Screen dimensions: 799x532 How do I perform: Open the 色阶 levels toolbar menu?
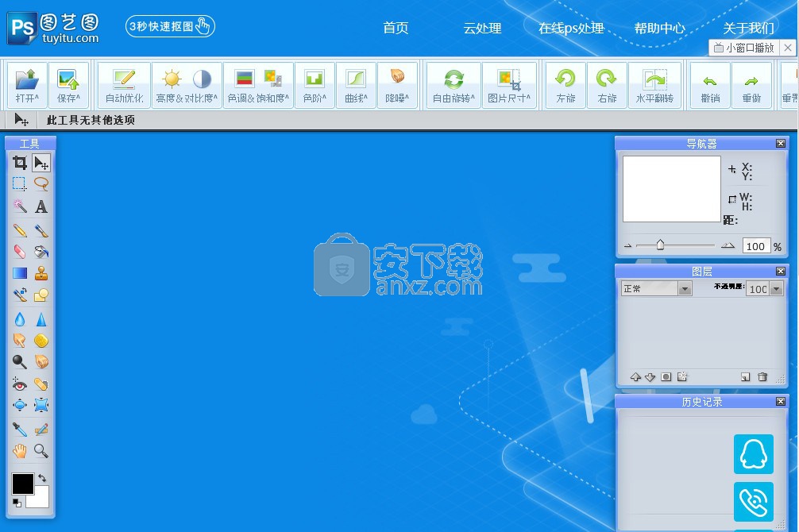pos(315,86)
